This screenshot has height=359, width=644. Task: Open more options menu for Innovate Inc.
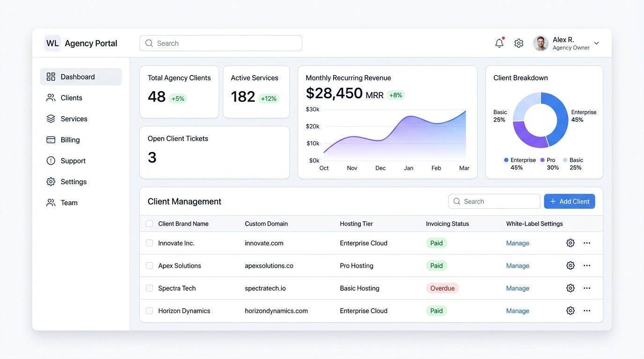click(587, 243)
